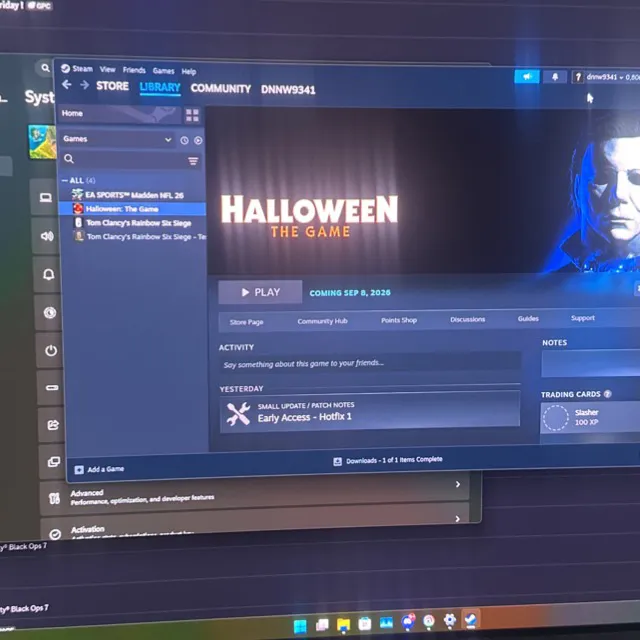Open the Slasher trading card badge
Screen dimensions: 640x640
[x=590, y=417]
